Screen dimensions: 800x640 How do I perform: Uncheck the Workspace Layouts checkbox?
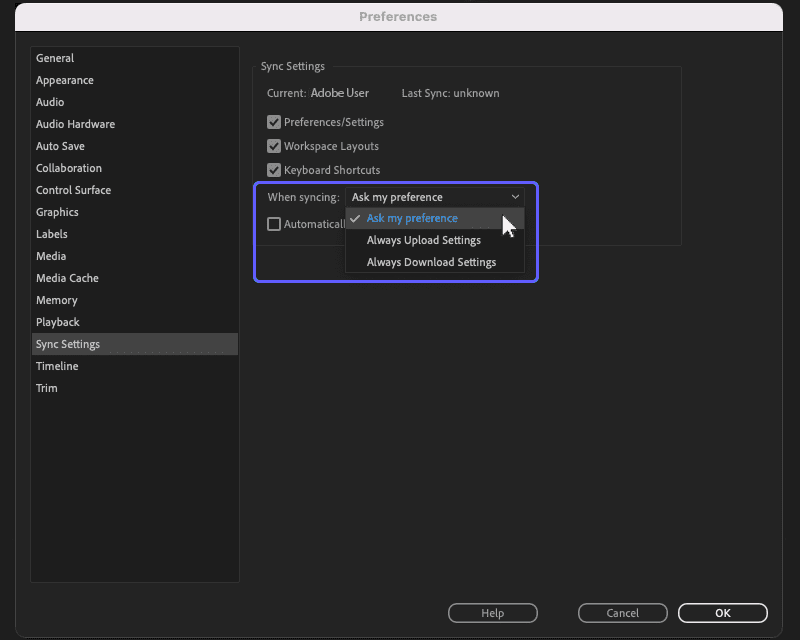click(274, 146)
